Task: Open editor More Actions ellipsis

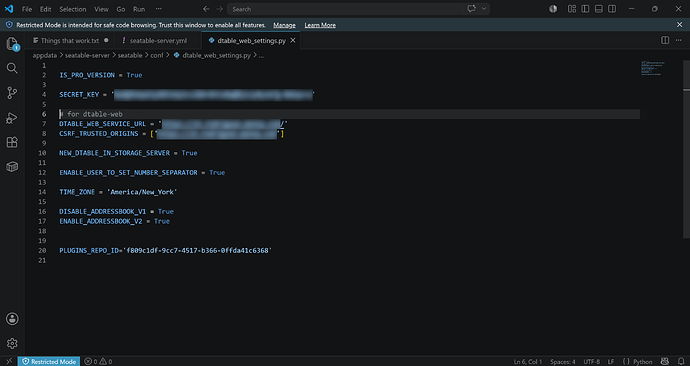Action: tap(679, 40)
